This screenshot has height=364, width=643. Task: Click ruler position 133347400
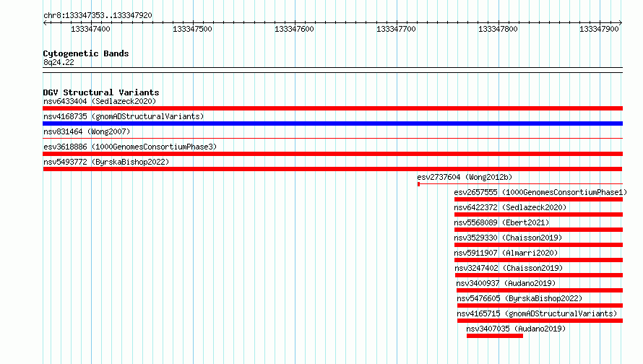90,29
